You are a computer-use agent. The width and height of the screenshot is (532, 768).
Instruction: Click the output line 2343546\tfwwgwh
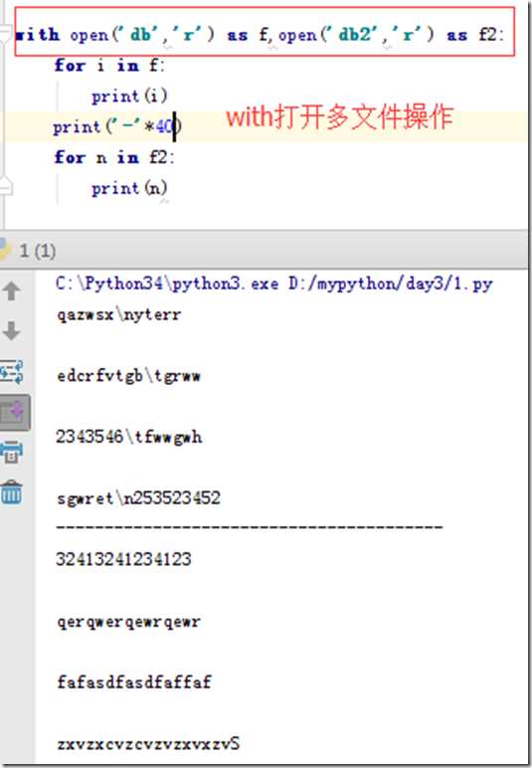click(128, 437)
